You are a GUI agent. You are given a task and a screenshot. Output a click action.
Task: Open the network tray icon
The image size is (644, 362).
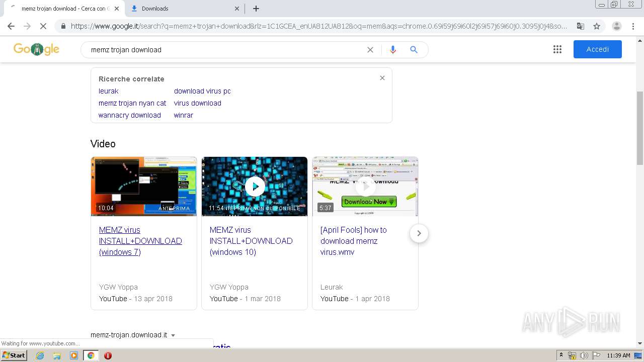(572, 355)
